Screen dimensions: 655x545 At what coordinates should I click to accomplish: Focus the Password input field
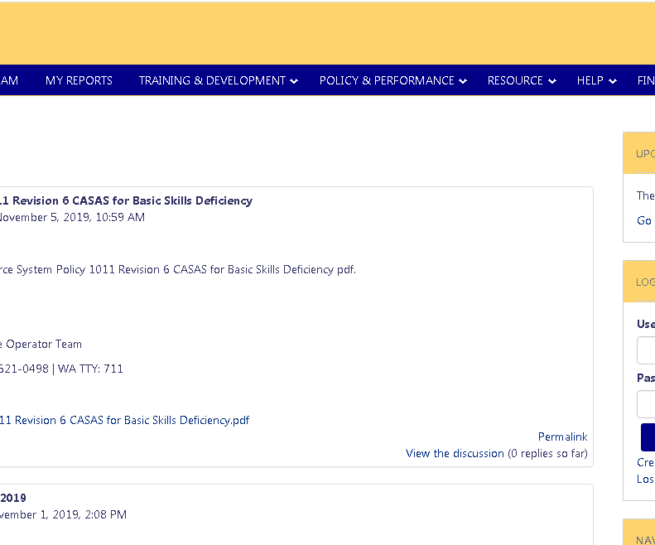pos(646,403)
